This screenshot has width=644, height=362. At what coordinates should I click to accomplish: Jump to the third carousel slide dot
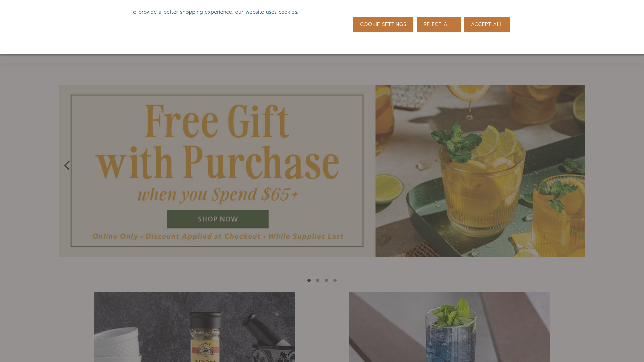tap(326, 280)
